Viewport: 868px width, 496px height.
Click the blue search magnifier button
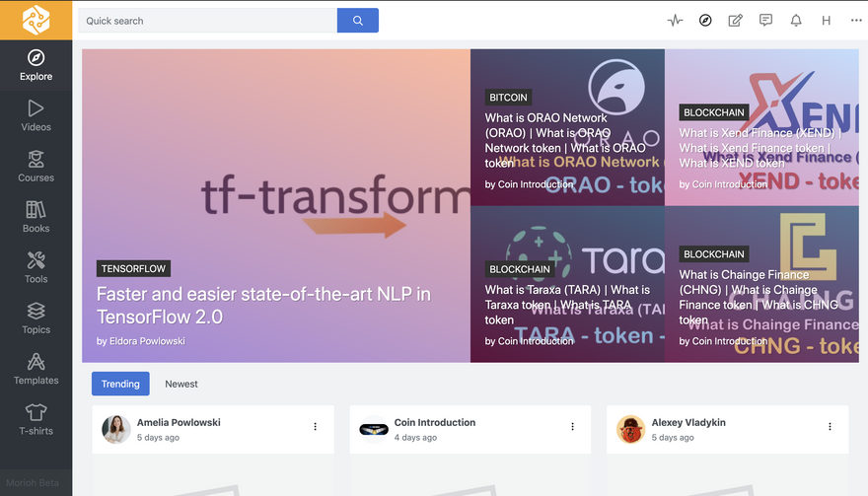[357, 21]
